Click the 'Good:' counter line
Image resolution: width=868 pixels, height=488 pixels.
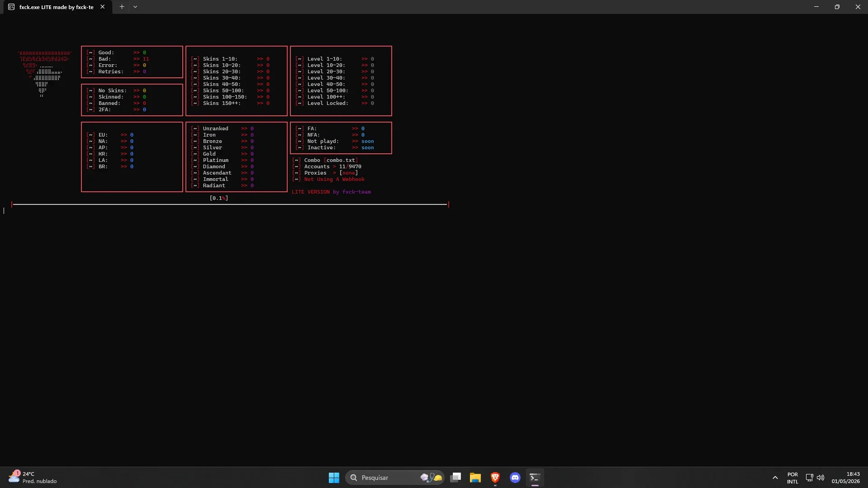coord(116,52)
